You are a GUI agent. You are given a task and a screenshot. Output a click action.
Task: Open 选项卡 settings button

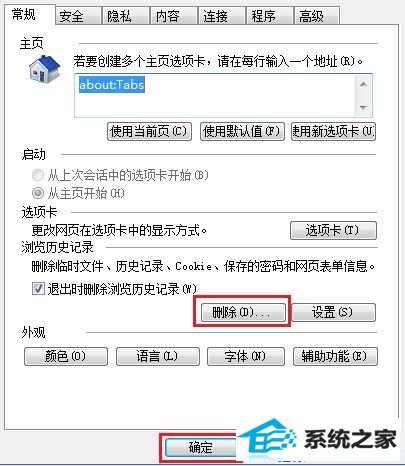pyautogui.click(x=333, y=230)
